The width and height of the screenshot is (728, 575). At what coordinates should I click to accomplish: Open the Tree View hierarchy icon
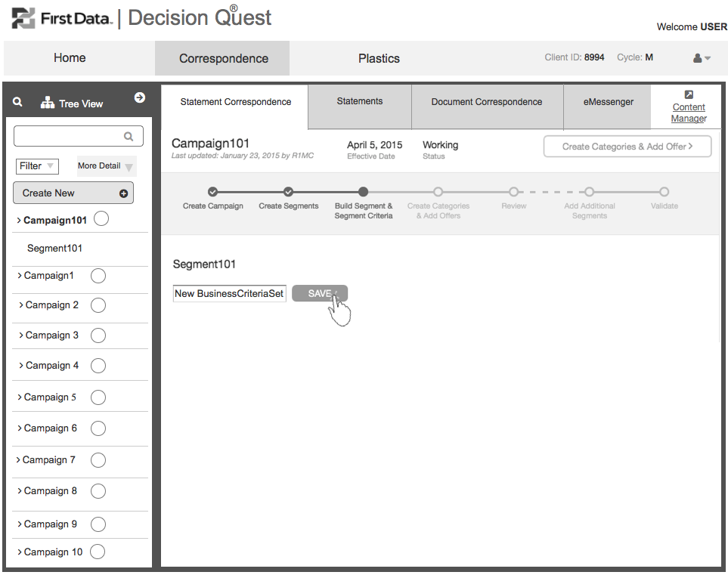48,103
